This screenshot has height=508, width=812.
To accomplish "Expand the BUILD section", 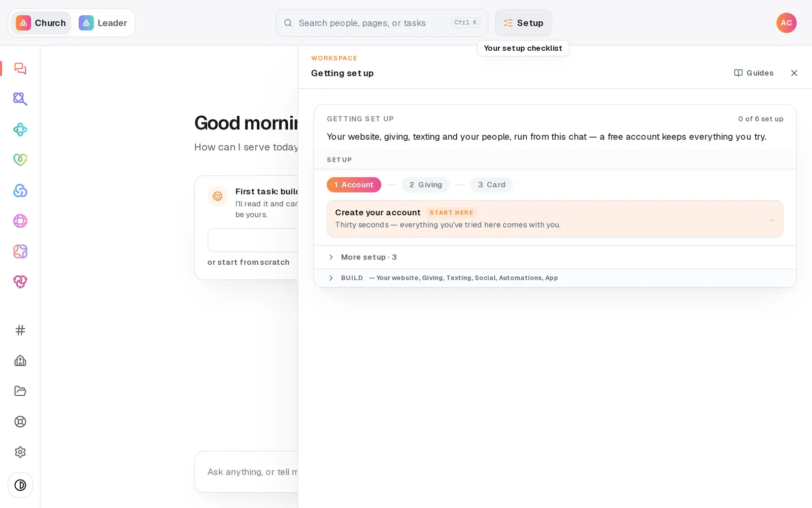I will [555, 278].
